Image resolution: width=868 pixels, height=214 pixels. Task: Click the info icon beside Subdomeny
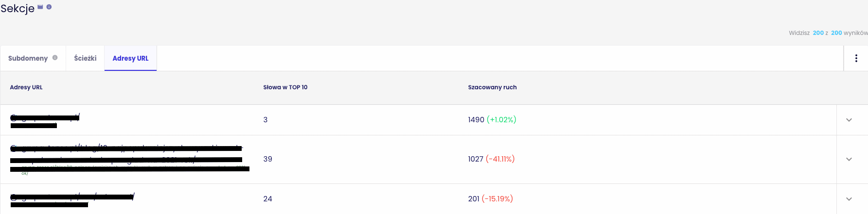click(55, 58)
